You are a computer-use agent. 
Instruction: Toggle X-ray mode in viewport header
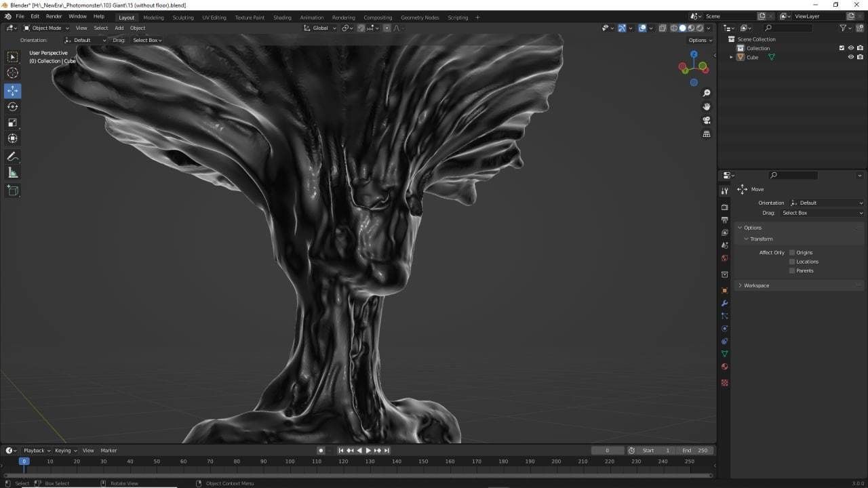point(662,28)
